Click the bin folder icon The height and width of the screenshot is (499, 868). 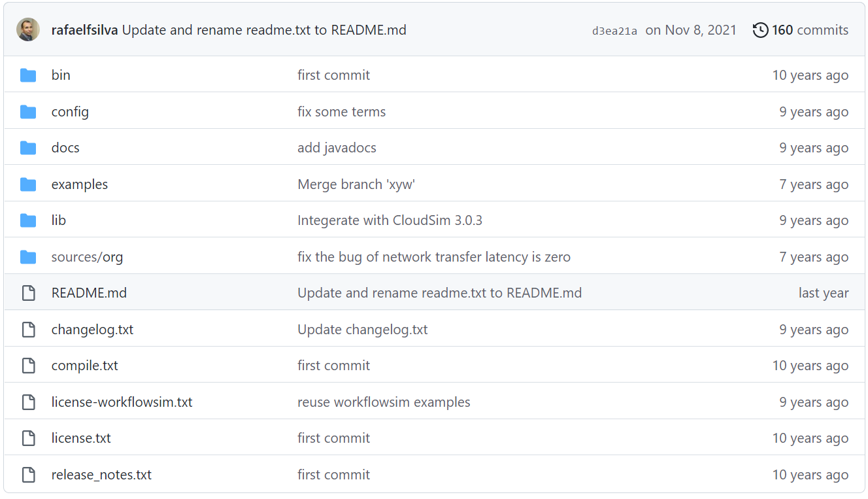pos(28,75)
